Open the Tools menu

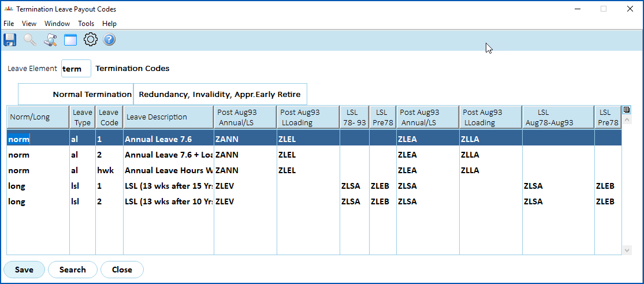click(86, 24)
